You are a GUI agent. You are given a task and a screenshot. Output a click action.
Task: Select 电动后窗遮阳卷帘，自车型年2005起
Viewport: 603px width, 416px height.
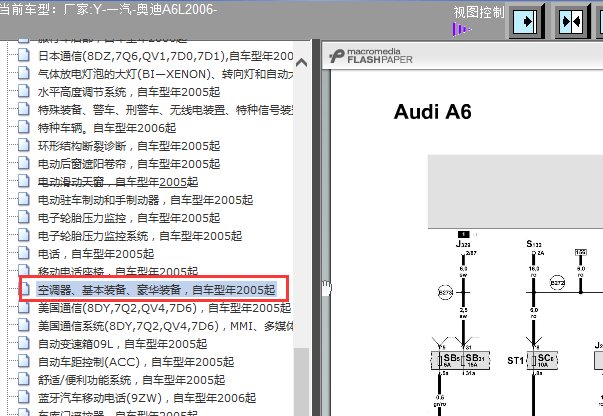[129, 164]
